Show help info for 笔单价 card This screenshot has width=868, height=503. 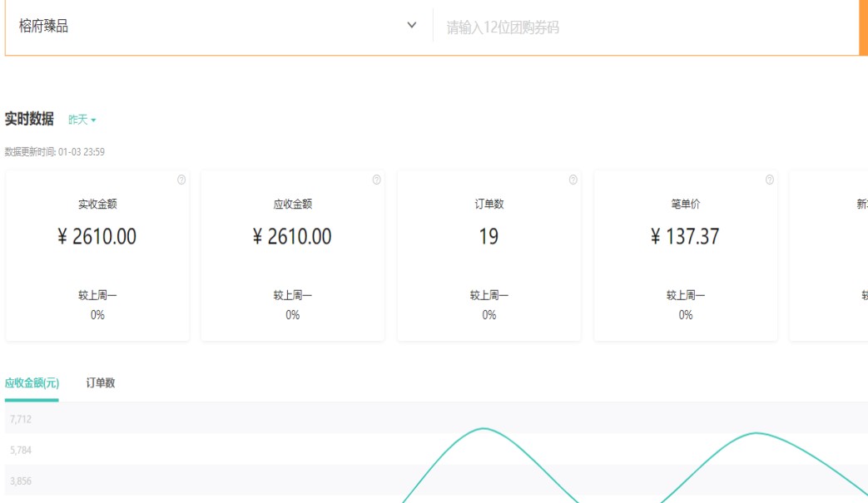tap(769, 180)
